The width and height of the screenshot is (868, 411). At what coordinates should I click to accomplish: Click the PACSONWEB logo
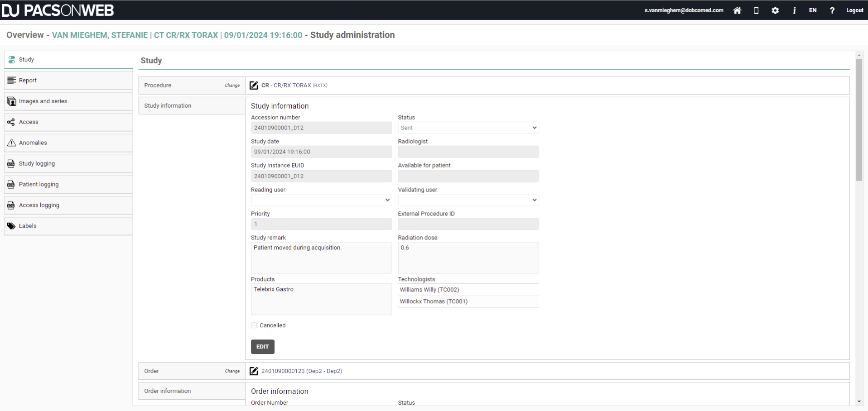click(x=58, y=10)
